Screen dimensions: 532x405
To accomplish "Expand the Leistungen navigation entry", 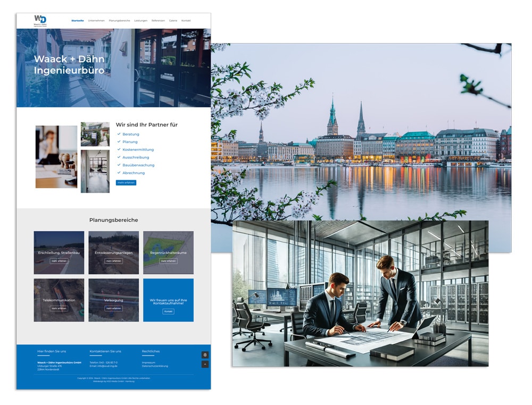I will (x=141, y=20).
